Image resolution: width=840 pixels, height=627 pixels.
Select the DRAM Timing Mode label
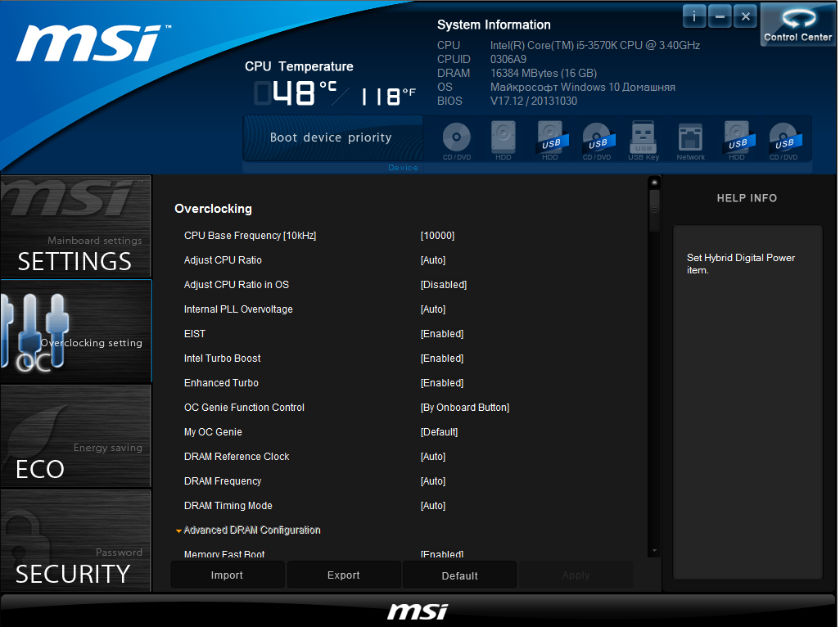point(228,506)
